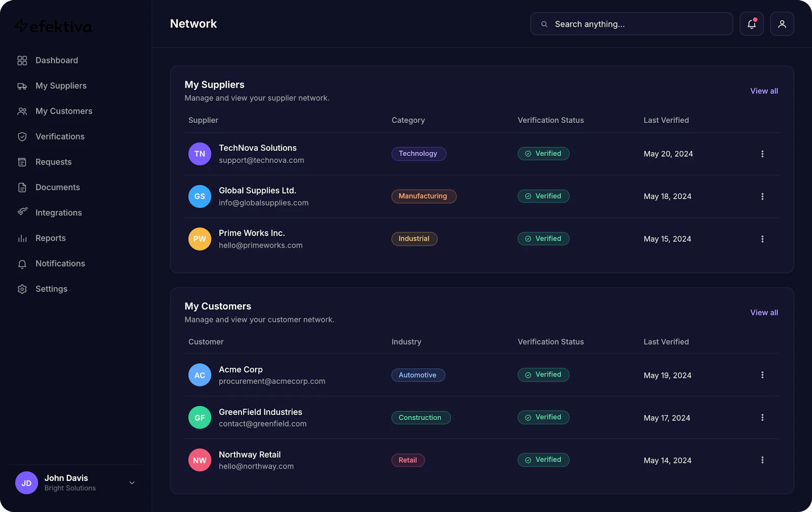Select the Technology category tag
This screenshot has height=512, width=812.
[x=419, y=153]
